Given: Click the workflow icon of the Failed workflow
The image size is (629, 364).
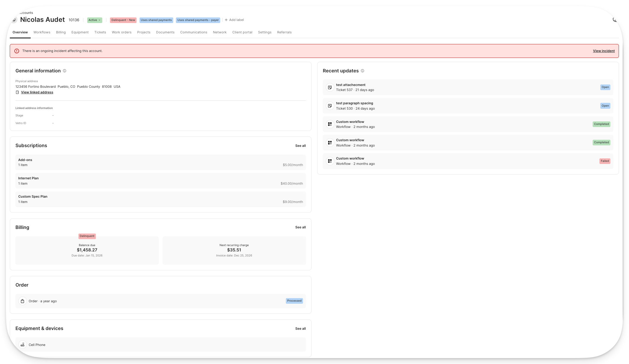Looking at the screenshot, I should tap(330, 161).
